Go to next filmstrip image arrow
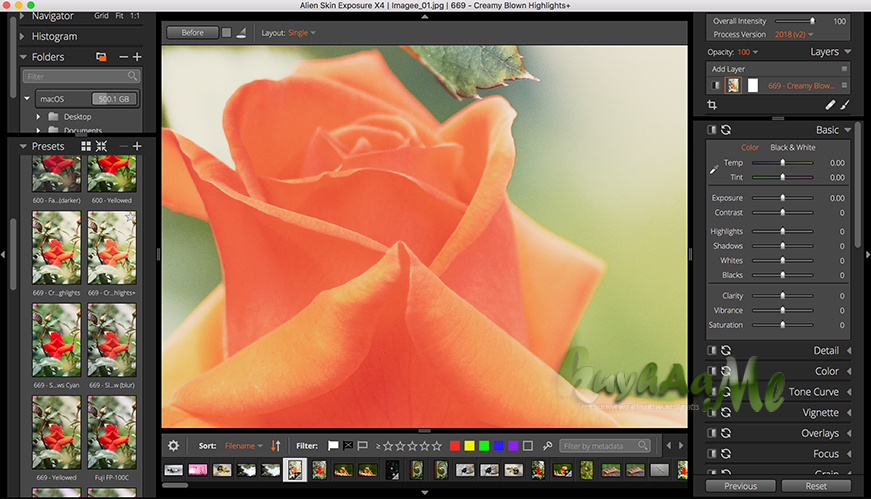This screenshot has width=871, height=499. [681, 445]
